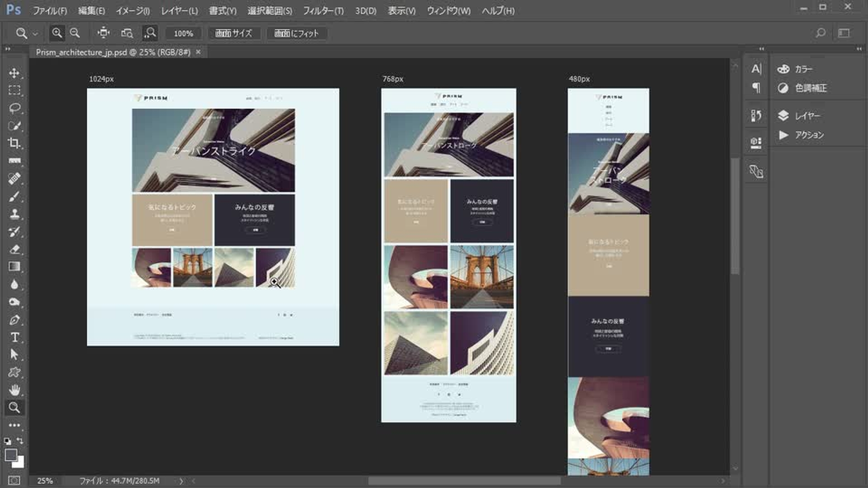Click the 100% zoom button

click(183, 33)
